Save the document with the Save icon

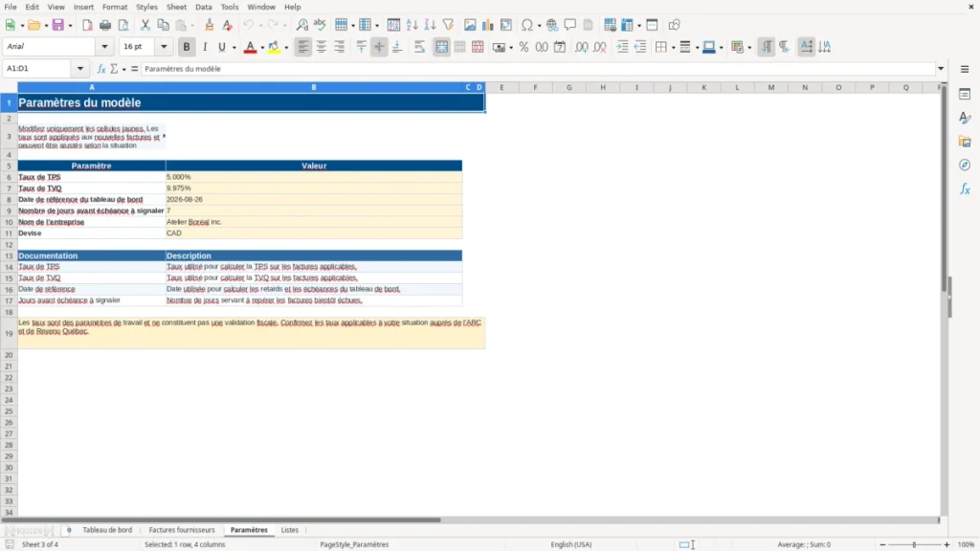point(58,25)
